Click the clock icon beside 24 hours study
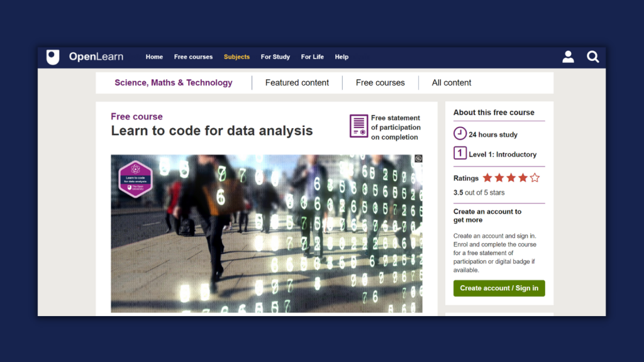This screenshot has height=362, width=644. click(460, 134)
